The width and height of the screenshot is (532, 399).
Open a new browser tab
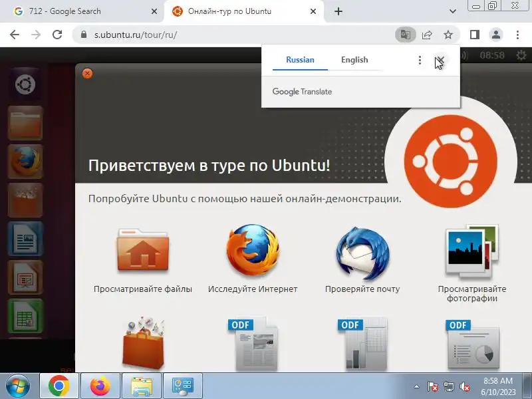tap(338, 11)
